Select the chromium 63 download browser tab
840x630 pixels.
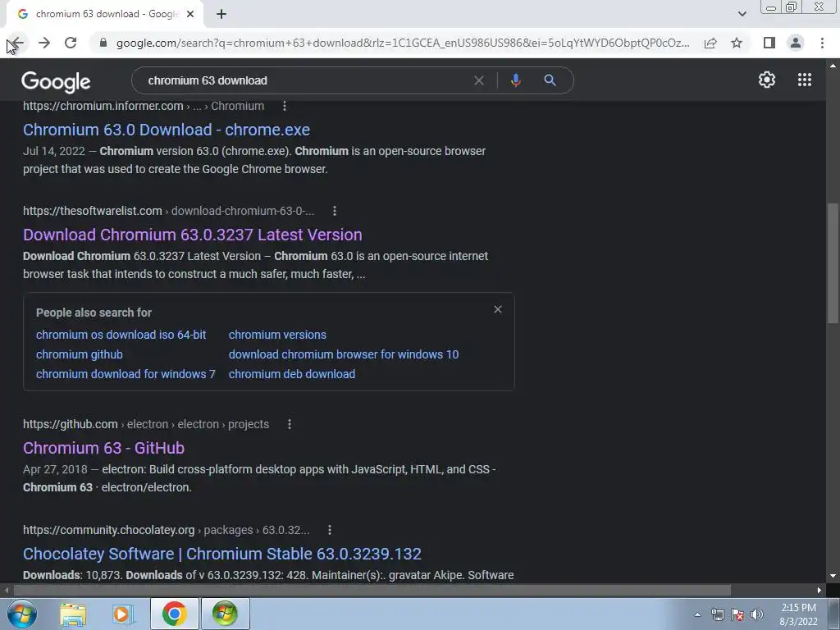click(106, 14)
